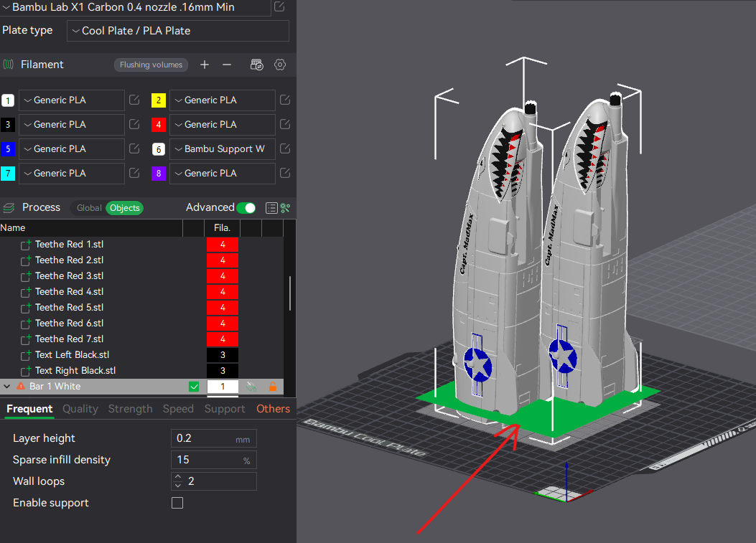Add a filament with the plus icon
This screenshot has width=756, height=543.
(205, 65)
